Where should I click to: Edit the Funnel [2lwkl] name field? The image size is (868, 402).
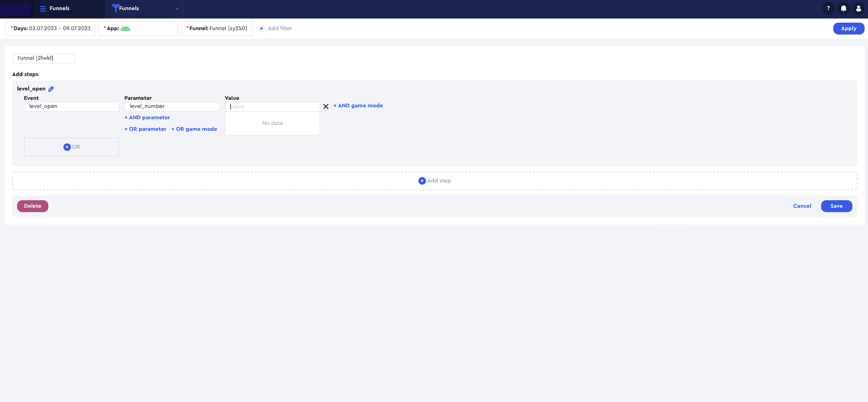[44, 58]
